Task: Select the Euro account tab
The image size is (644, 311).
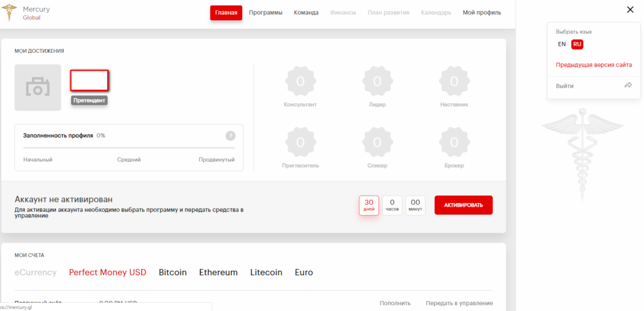Action: click(x=304, y=273)
